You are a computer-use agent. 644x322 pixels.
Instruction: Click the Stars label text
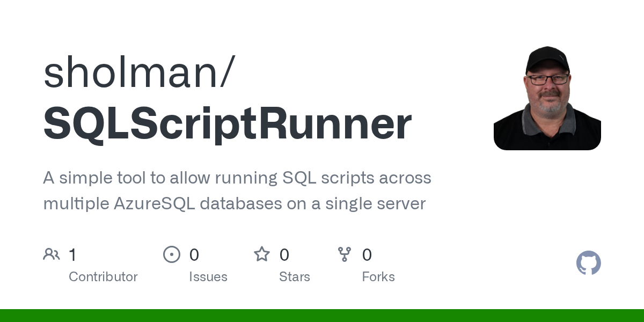pyautogui.click(x=295, y=277)
